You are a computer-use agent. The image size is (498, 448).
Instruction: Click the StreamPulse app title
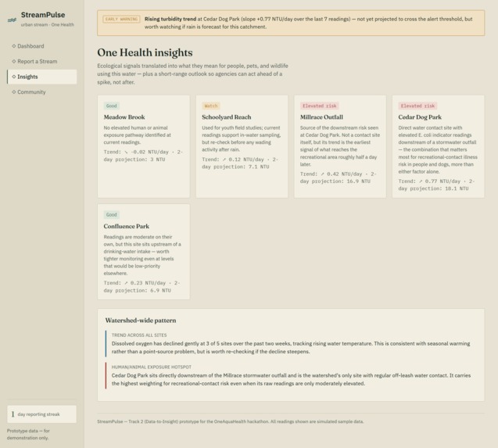click(x=43, y=15)
